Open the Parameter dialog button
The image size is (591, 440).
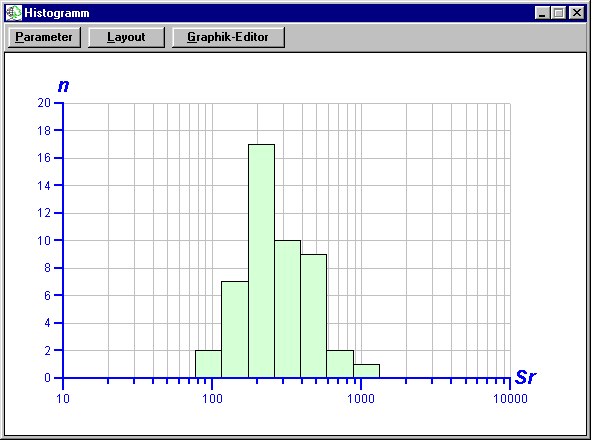pyautogui.click(x=44, y=37)
